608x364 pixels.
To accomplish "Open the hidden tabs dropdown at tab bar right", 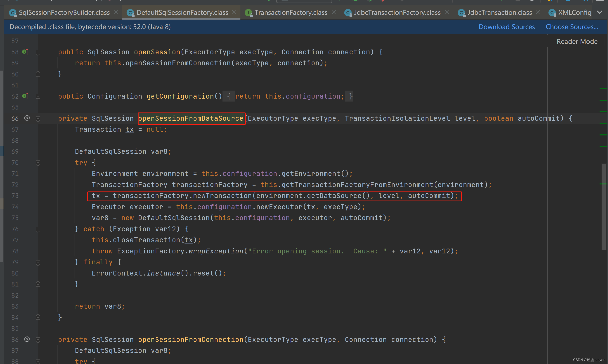I will [x=599, y=12].
